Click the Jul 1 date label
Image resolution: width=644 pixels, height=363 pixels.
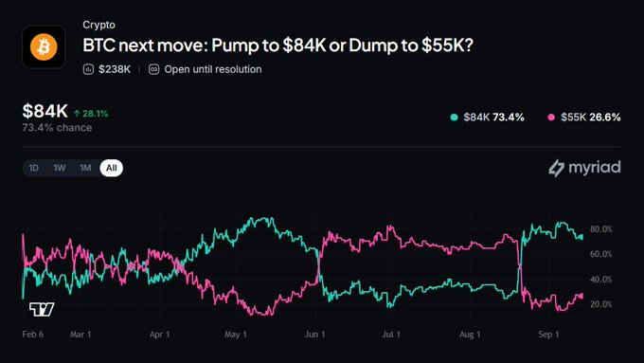click(391, 335)
